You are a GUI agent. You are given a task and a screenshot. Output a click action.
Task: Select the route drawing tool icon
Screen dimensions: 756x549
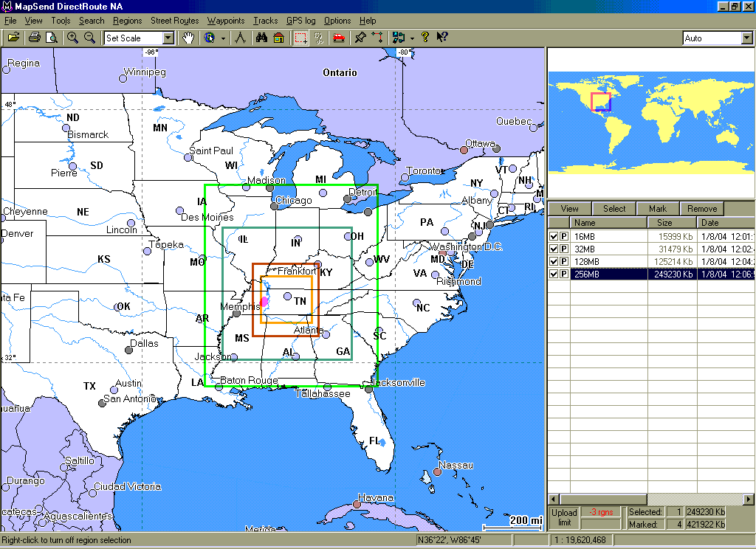click(x=378, y=38)
